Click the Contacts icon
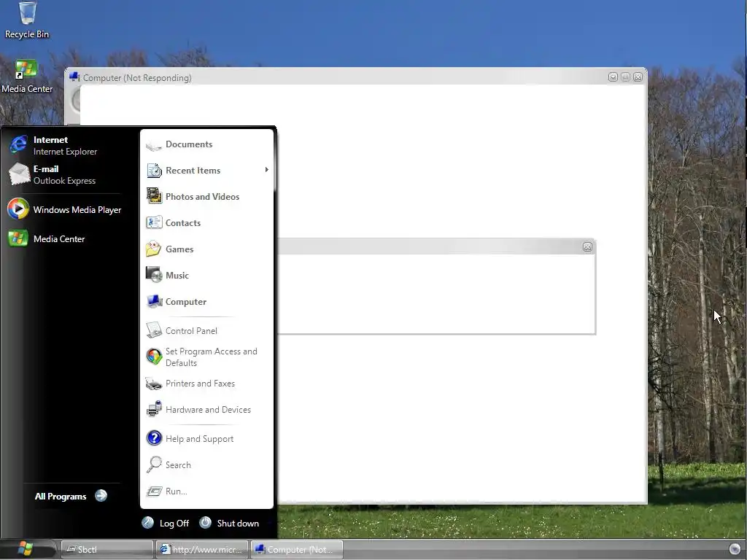Viewport: 747px width, 560px height. 154,222
